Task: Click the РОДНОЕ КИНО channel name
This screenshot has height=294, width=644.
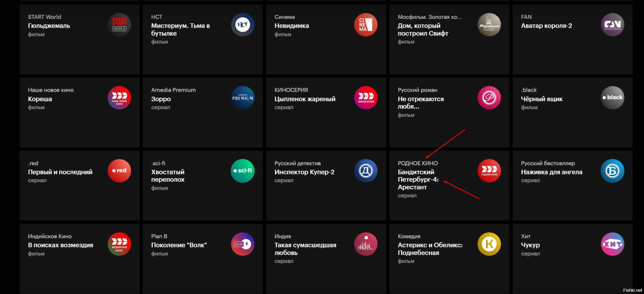Action: [x=418, y=163]
